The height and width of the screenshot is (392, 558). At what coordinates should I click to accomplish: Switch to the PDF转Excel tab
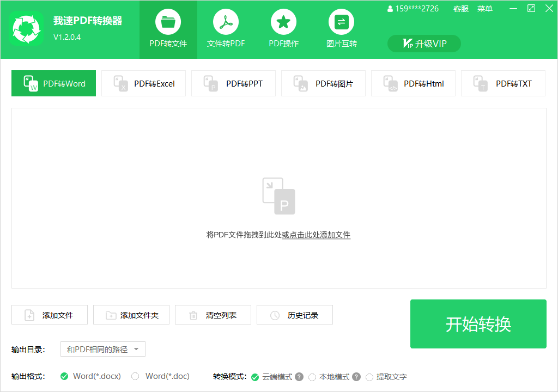(x=143, y=83)
